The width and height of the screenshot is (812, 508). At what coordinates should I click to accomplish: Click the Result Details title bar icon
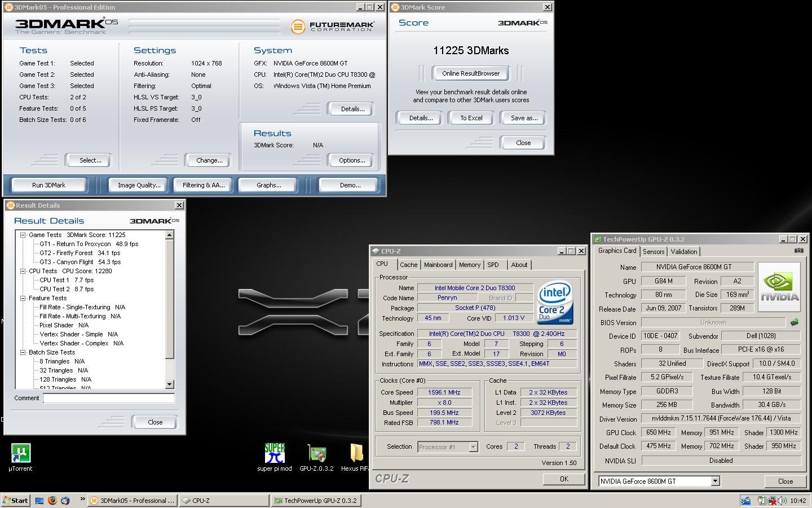[x=11, y=205]
